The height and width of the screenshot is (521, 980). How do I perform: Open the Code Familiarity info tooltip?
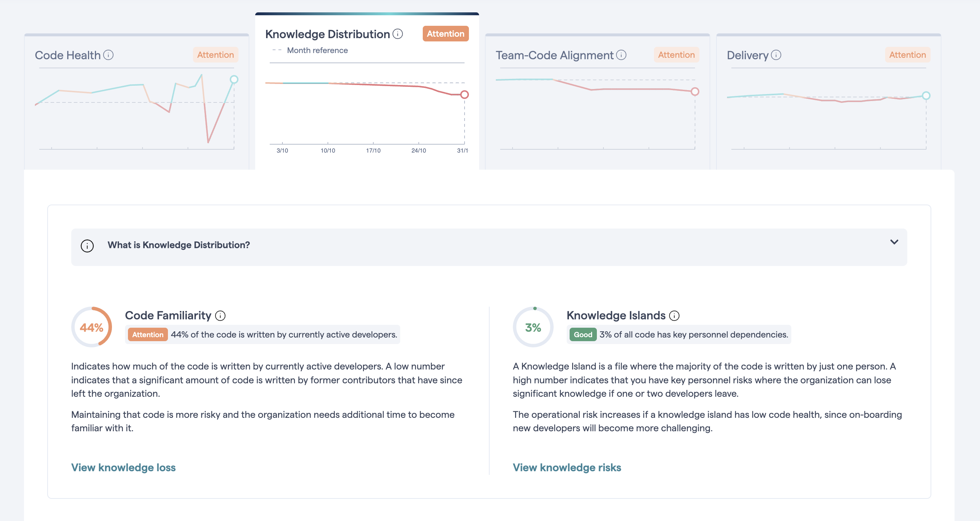coord(221,315)
